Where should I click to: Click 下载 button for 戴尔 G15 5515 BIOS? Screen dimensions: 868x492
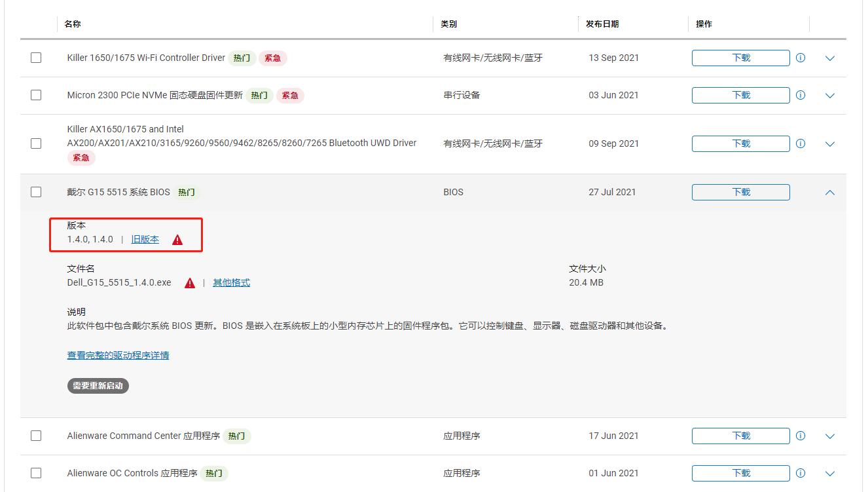coord(740,192)
